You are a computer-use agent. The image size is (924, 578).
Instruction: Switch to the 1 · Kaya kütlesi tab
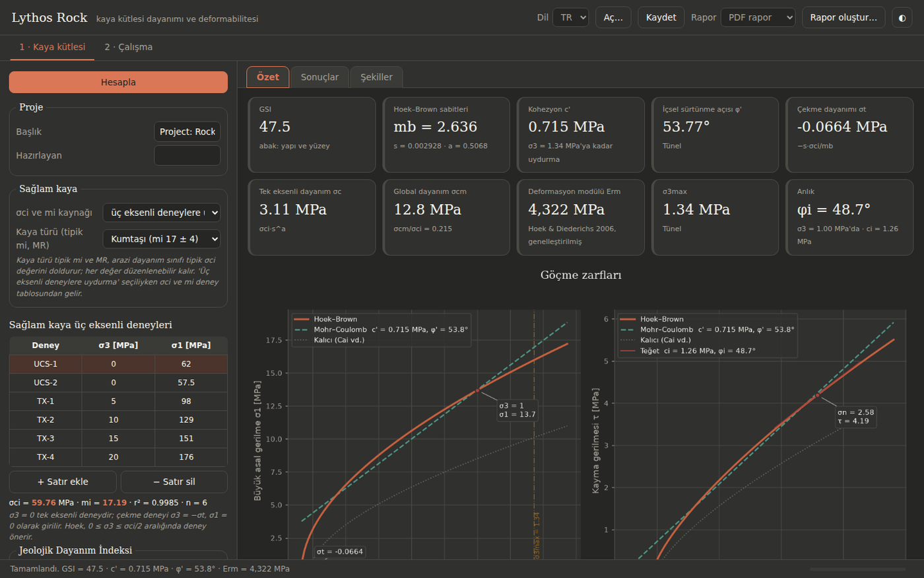52,47
